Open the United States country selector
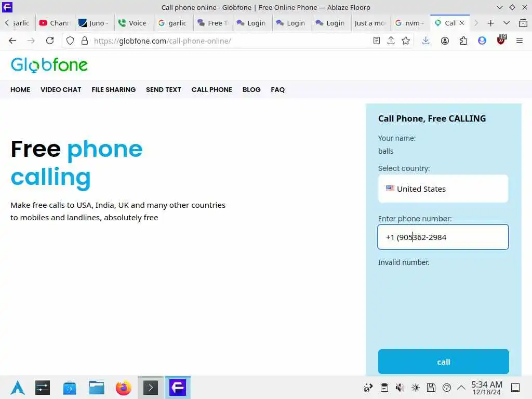 [x=443, y=189]
